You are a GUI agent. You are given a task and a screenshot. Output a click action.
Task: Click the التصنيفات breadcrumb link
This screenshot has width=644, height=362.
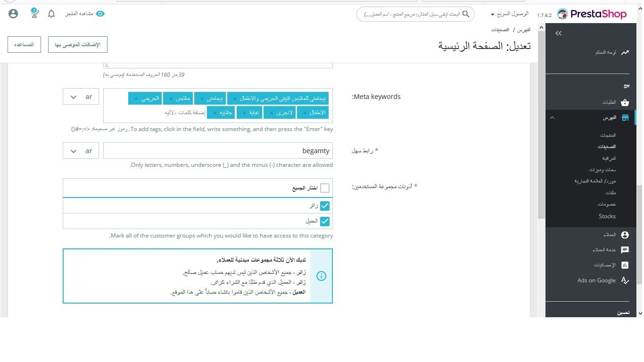pos(501,30)
